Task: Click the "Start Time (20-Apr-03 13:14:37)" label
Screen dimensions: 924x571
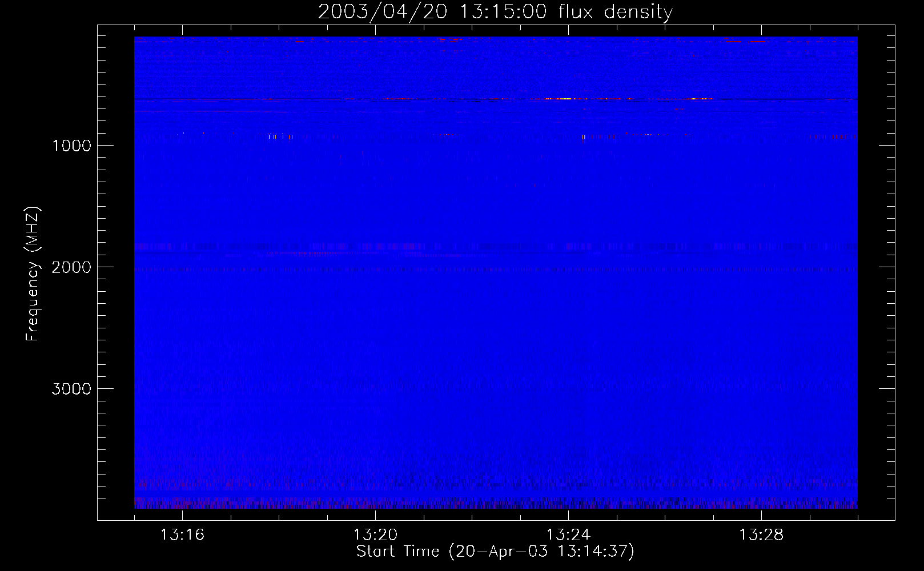Action: coord(495,552)
